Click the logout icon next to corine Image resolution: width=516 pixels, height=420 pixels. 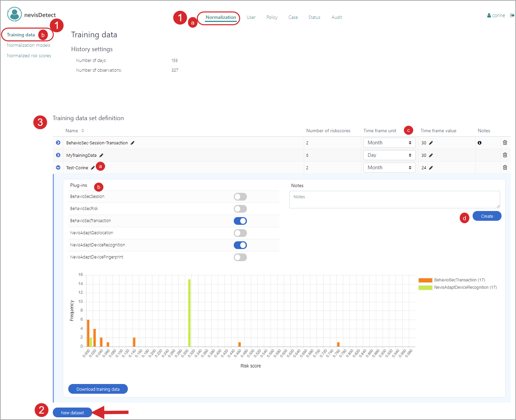512,15
